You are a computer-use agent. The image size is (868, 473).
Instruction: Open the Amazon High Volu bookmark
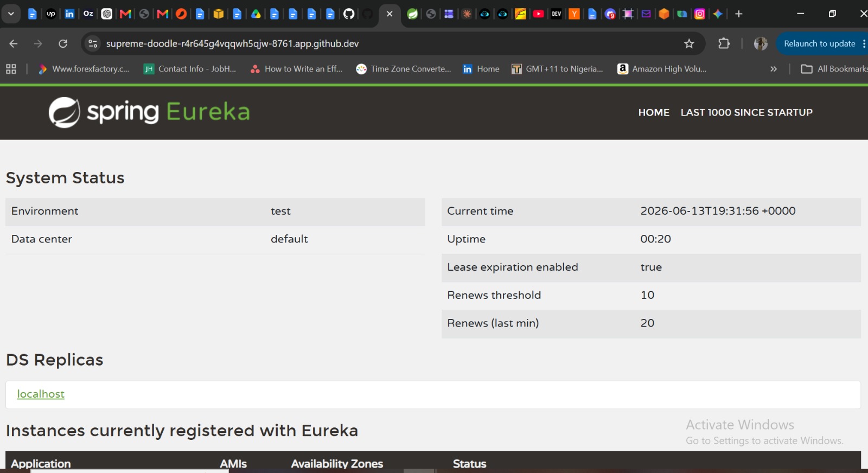(662, 69)
